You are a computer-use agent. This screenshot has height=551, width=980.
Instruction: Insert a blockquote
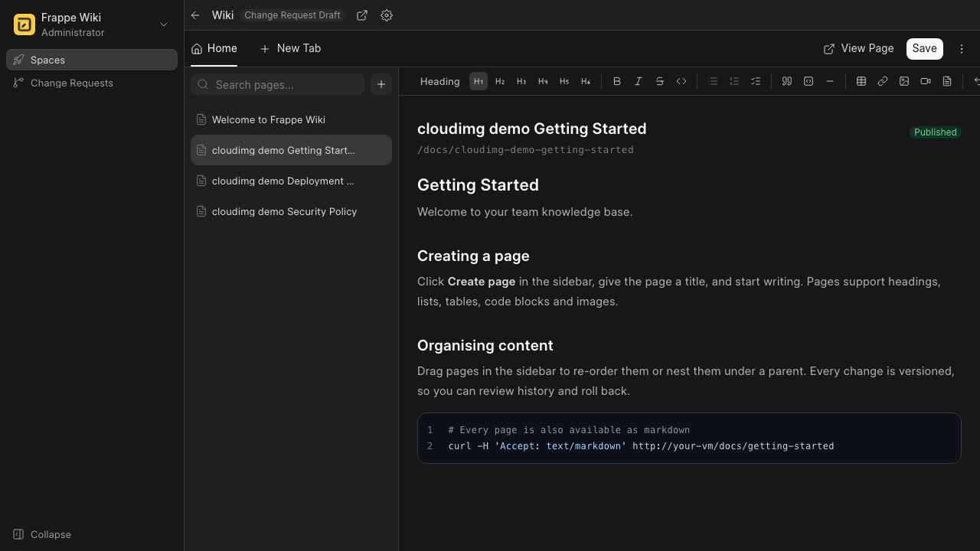pyautogui.click(x=787, y=81)
